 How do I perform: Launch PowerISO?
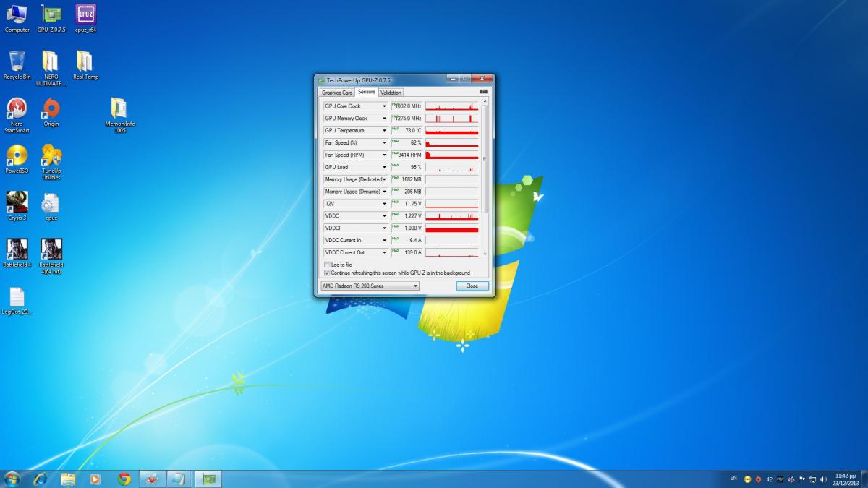(x=17, y=159)
